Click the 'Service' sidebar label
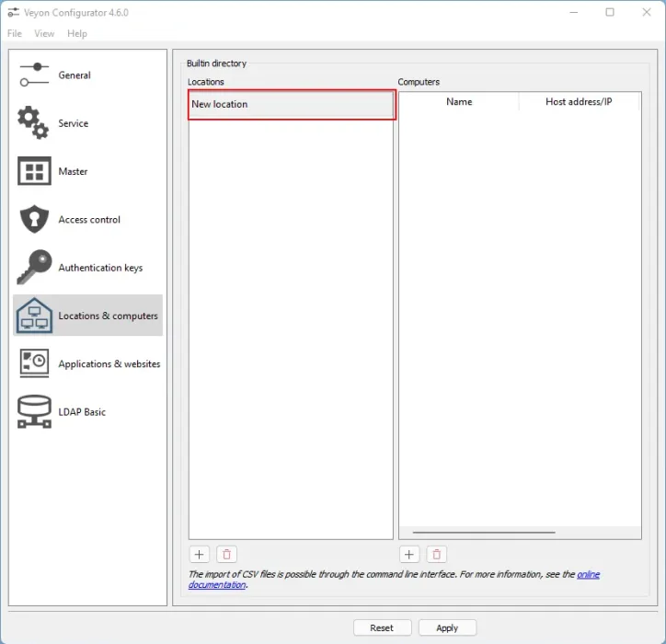The height and width of the screenshot is (644, 666). (73, 123)
